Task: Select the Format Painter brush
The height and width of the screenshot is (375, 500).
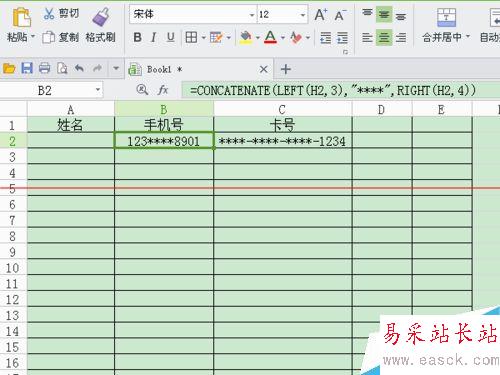Action: [x=101, y=17]
